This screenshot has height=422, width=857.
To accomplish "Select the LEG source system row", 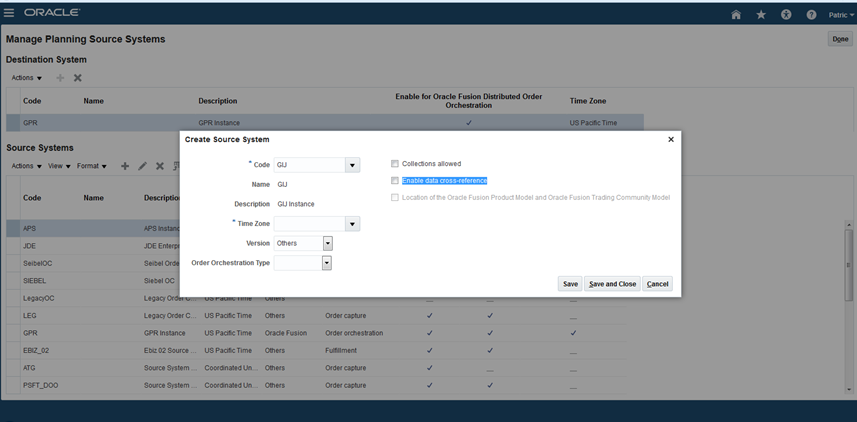I will pos(316,316).
